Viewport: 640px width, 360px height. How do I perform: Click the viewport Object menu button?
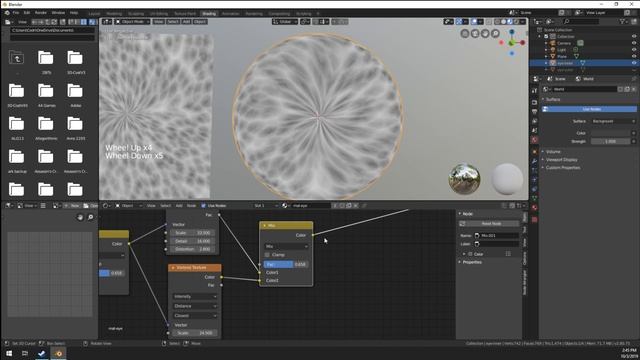coord(200,22)
